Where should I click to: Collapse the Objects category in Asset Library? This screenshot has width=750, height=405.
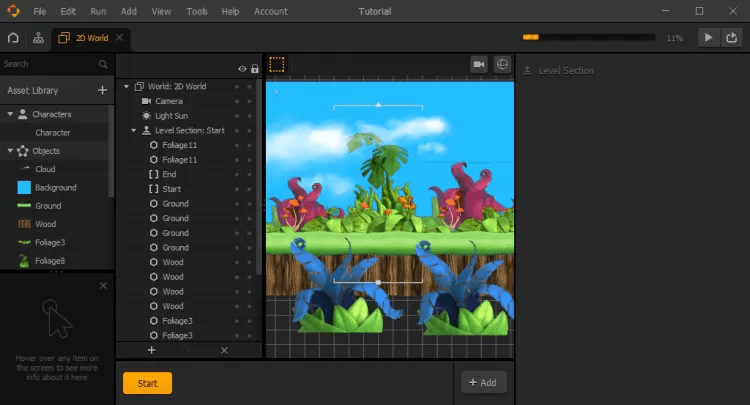pyautogui.click(x=10, y=151)
